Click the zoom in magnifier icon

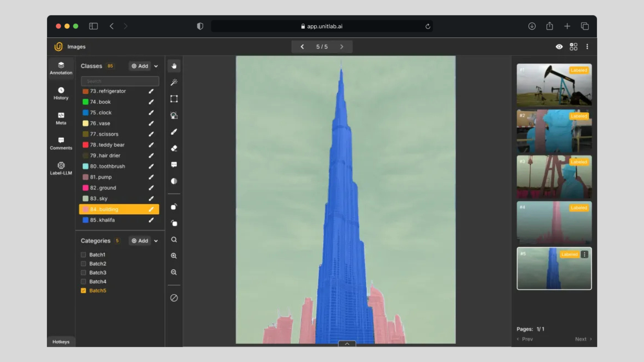click(174, 256)
